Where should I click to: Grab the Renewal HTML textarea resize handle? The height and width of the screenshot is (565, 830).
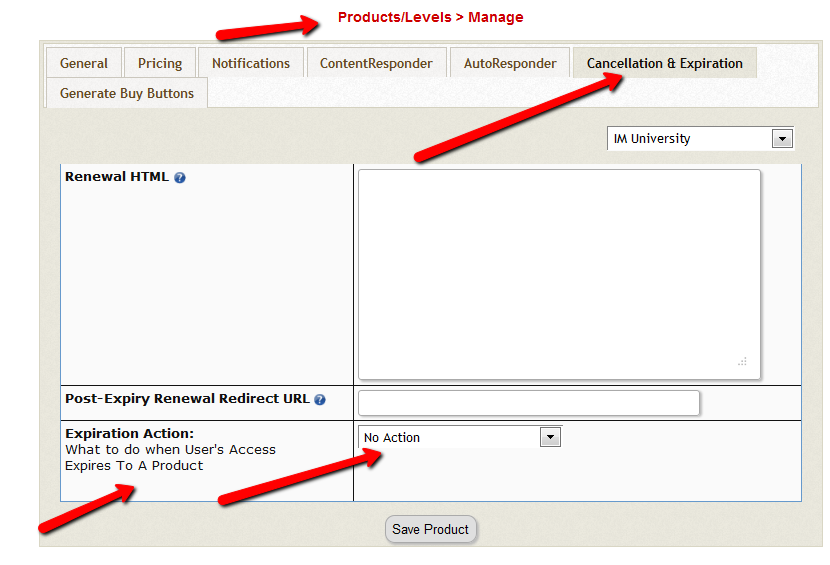(742, 362)
